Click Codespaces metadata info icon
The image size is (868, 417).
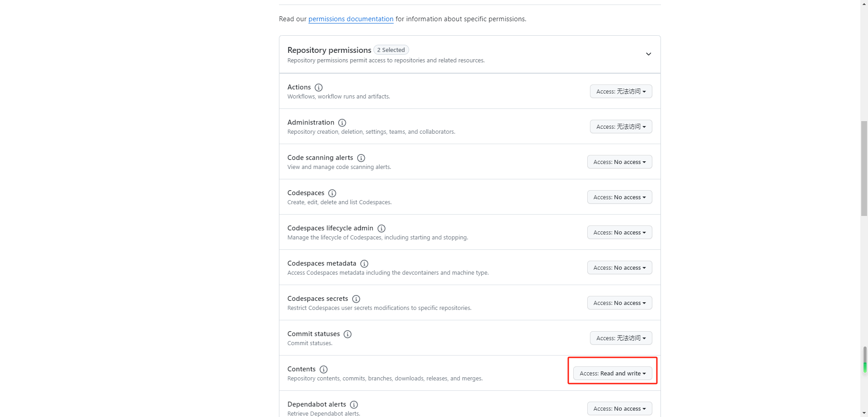(364, 263)
